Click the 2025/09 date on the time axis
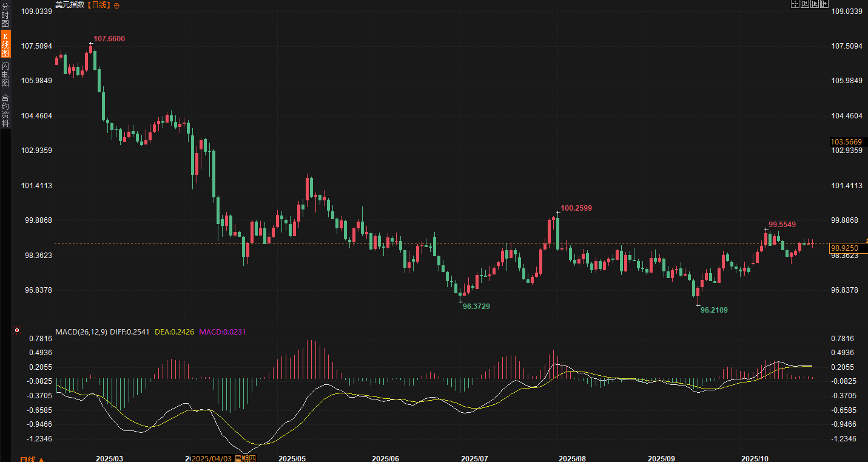868x462 pixels. click(662, 458)
